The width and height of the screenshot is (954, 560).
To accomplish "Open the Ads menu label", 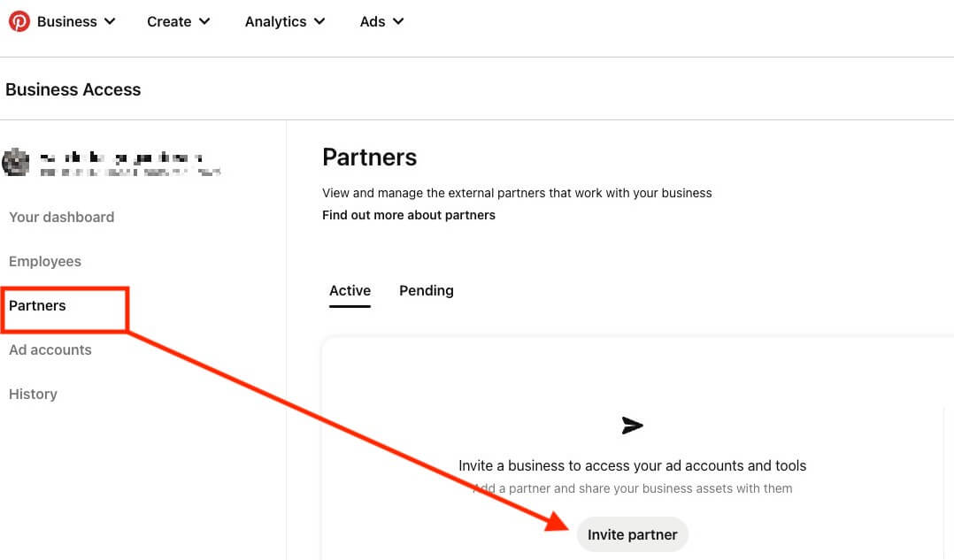I will [x=373, y=21].
